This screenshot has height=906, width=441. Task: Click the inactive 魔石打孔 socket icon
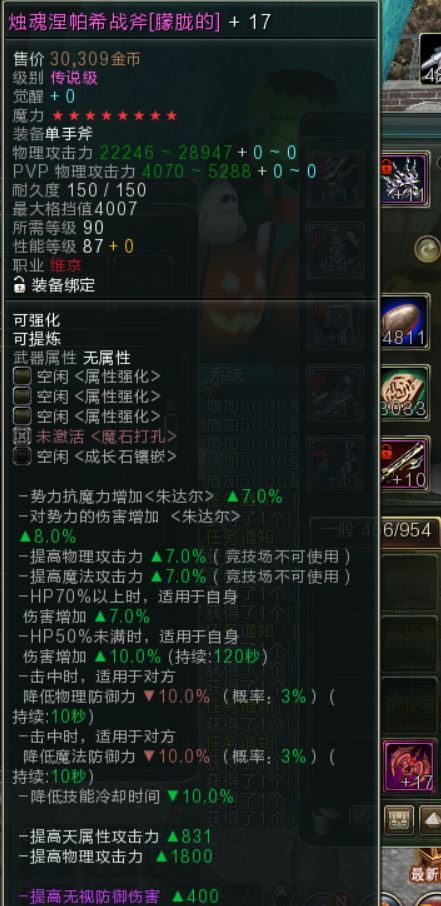pos(22,436)
